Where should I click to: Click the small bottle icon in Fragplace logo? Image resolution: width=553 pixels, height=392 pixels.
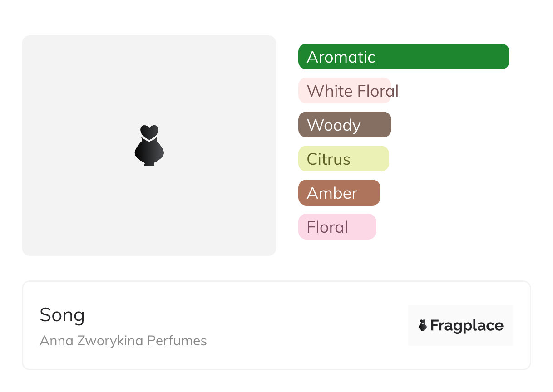[423, 325]
